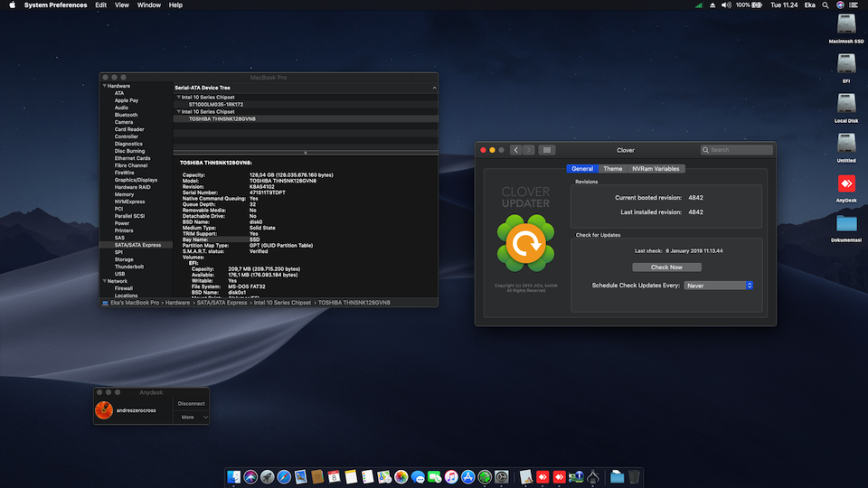The width and height of the screenshot is (868, 488).
Task: Collapse the Network section in sidebar
Action: click(x=103, y=281)
